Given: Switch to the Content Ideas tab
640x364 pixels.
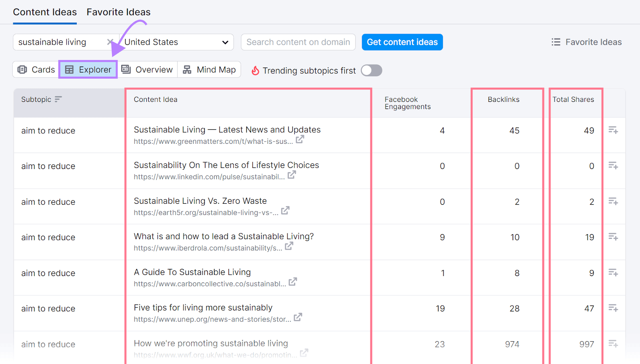Looking at the screenshot, I should 45,12.
